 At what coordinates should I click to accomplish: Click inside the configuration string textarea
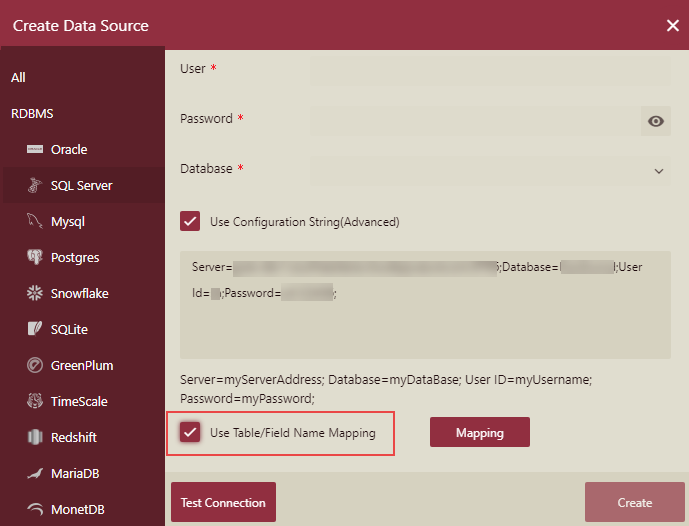pos(425,305)
